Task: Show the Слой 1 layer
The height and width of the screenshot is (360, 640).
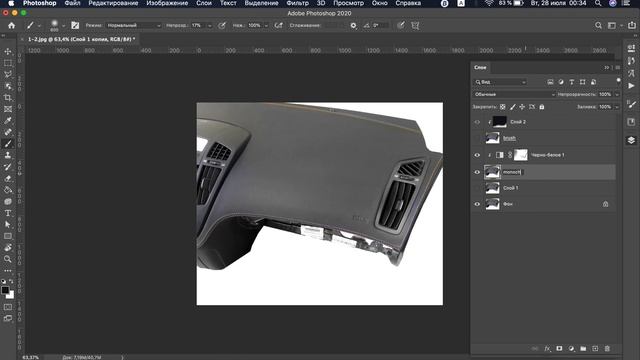Action: point(477,188)
